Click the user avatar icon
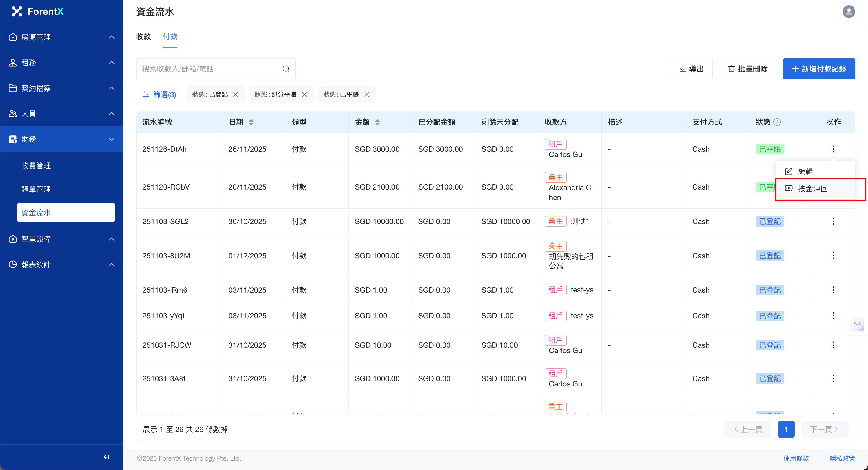Image resolution: width=868 pixels, height=470 pixels. (x=849, y=12)
